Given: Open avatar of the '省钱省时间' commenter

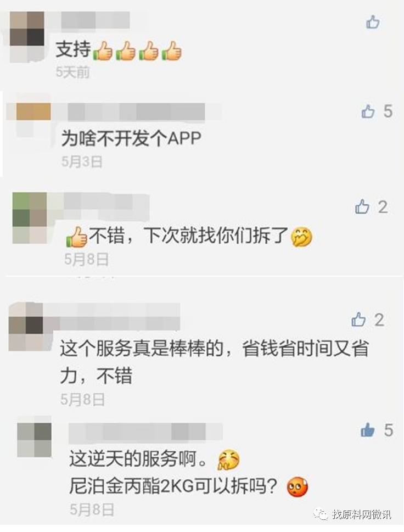Looking at the screenshot, I should (x=26, y=326).
